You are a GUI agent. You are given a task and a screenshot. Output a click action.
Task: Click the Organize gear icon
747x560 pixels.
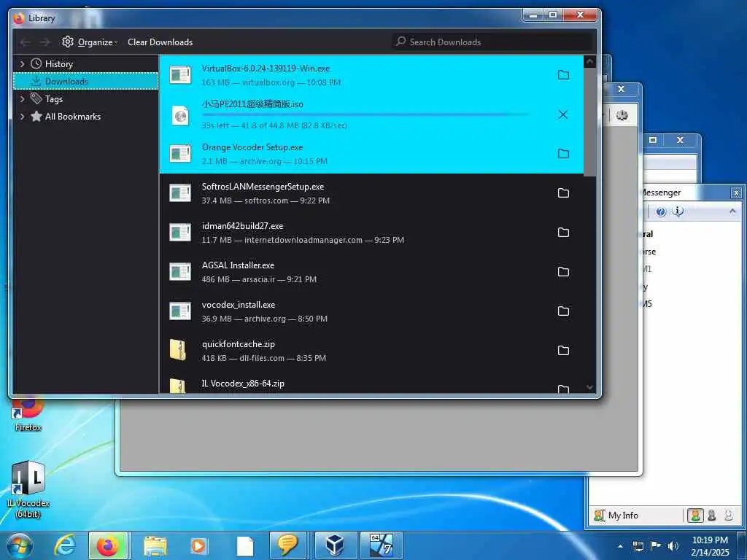(68, 42)
